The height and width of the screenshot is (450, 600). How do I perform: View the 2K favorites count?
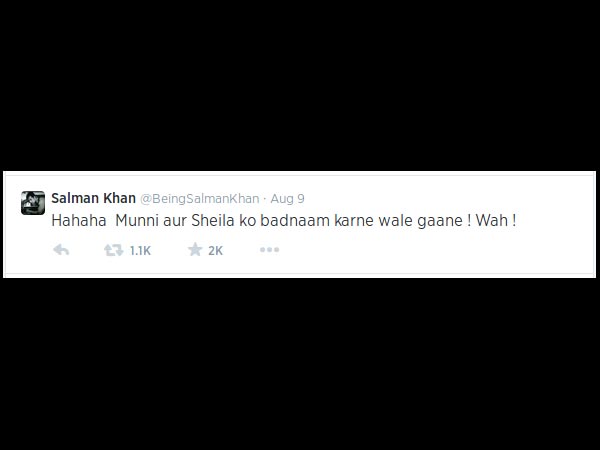215,251
